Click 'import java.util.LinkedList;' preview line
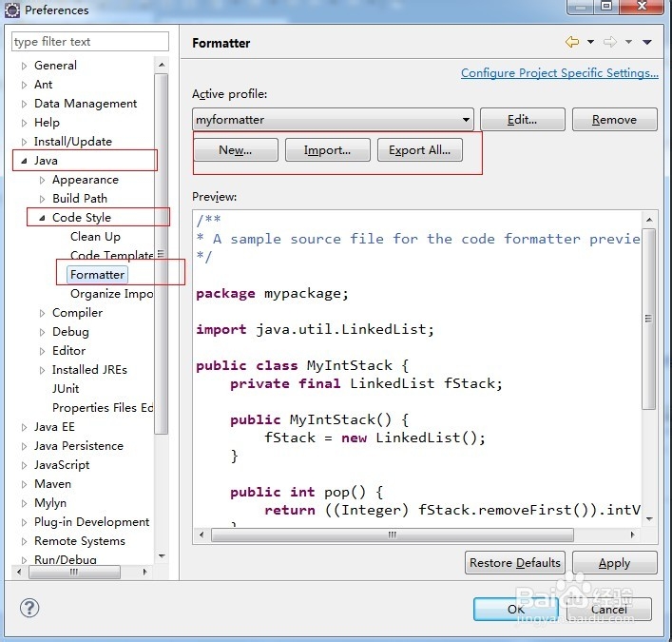 click(315, 329)
